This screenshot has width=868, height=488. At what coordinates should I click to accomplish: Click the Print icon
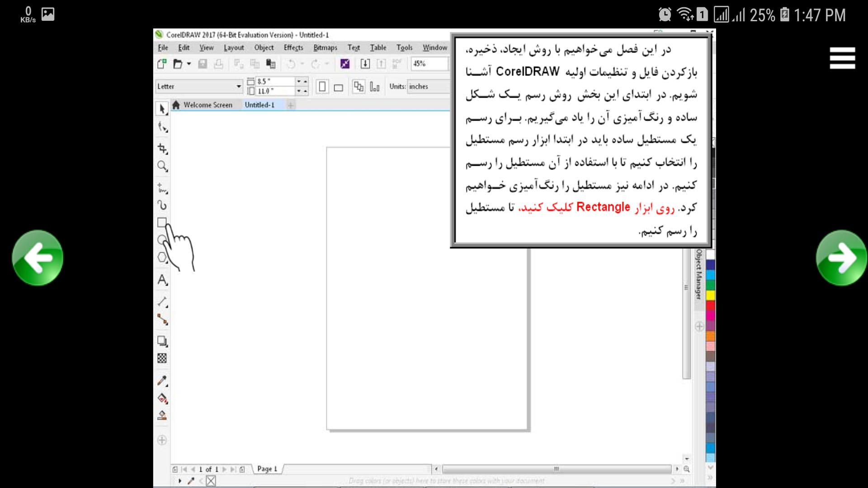(218, 64)
